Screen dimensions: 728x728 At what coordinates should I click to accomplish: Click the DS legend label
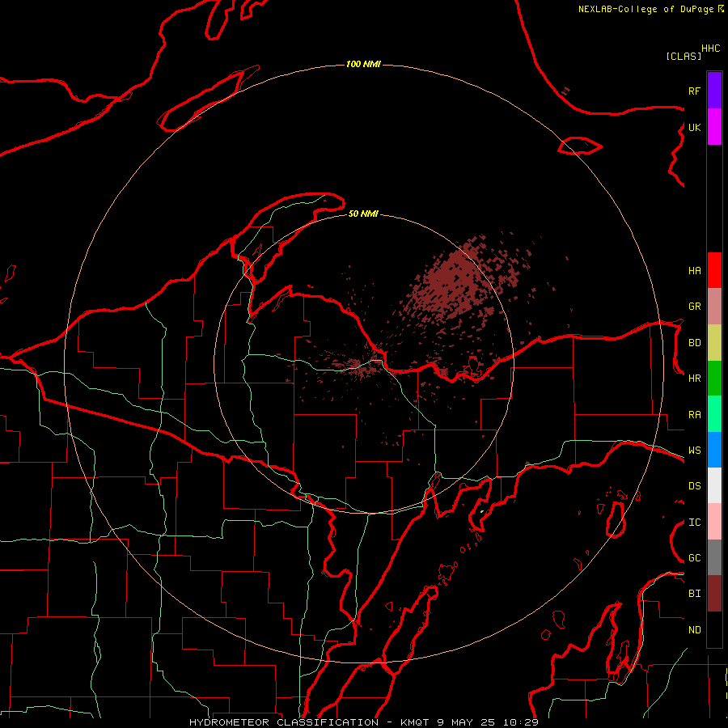point(695,486)
